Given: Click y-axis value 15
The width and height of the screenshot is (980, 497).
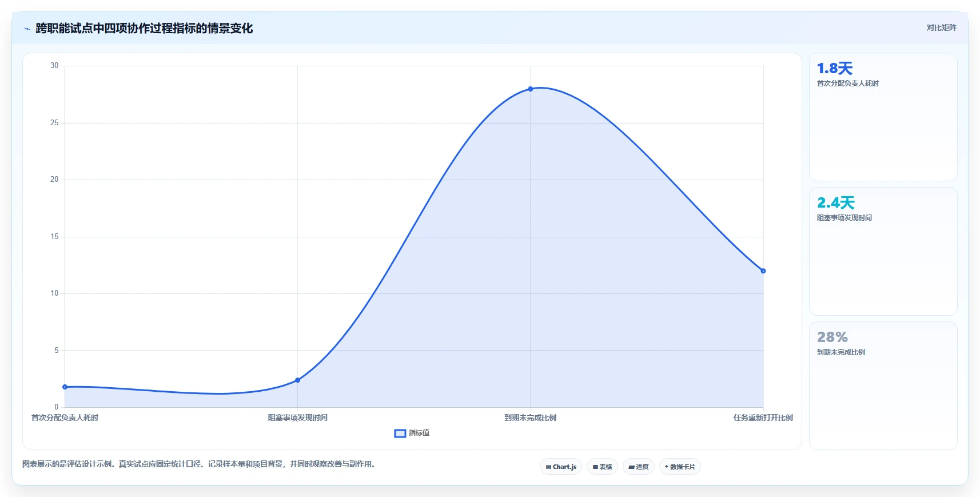Looking at the screenshot, I should click(54, 237).
